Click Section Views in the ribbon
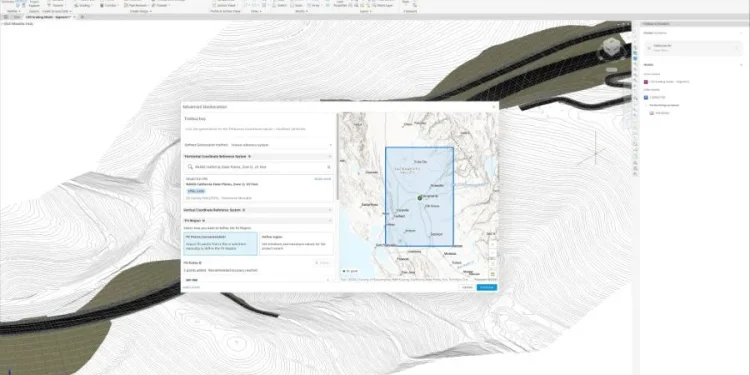The height and width of the screenshot is (375, 750). (225, 5)
